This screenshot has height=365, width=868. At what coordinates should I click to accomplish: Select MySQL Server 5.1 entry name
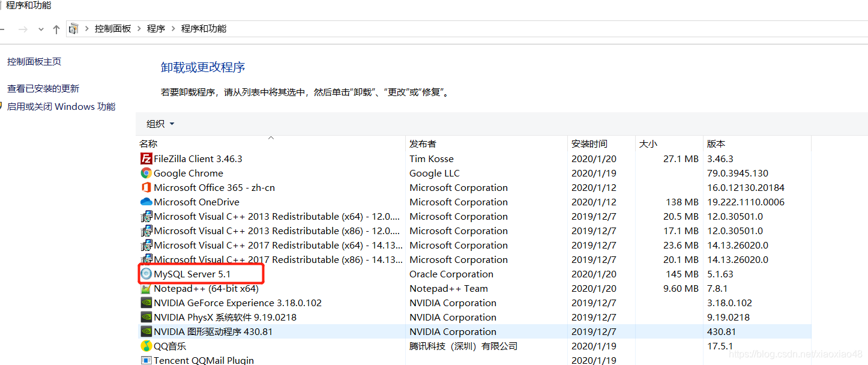192,274
